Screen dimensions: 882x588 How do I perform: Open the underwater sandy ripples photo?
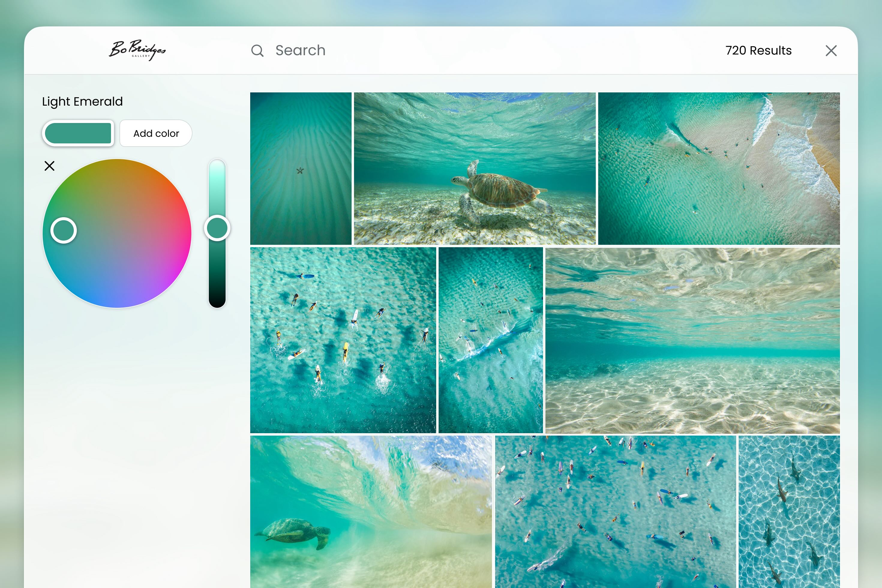692,340
